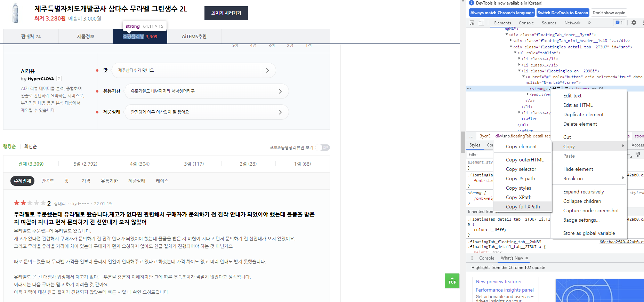Select Edit as HTML

click(589, 105)
